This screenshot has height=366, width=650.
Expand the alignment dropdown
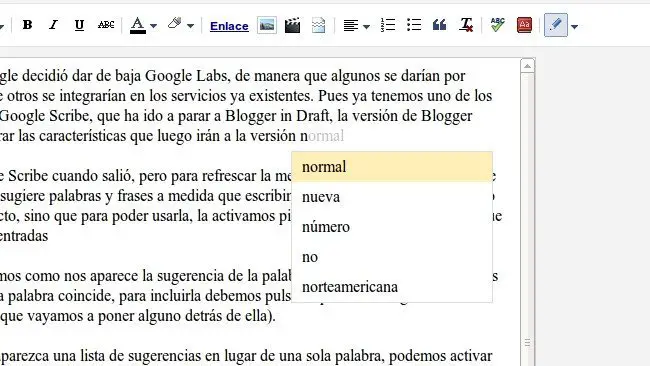[366, 27]
